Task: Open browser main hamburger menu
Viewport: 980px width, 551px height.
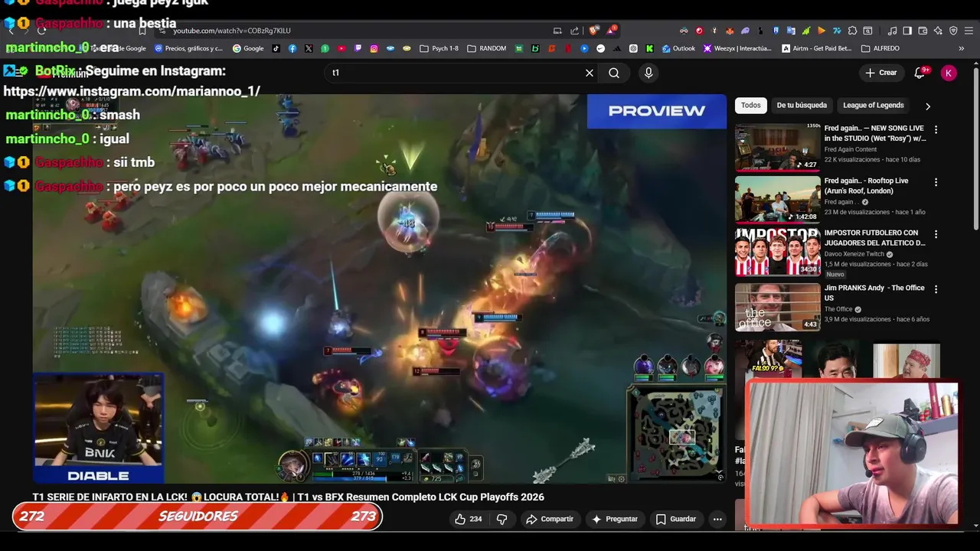Action: coord(969,31)
